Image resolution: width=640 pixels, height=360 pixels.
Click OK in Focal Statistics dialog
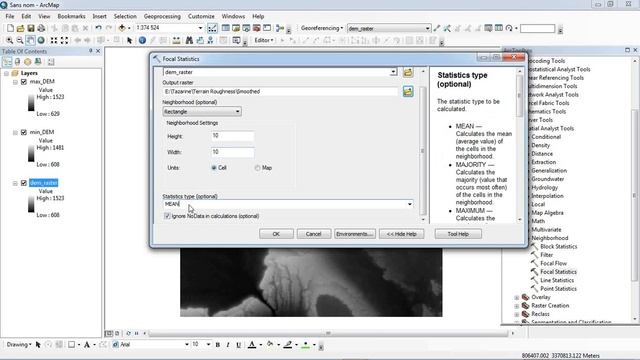point(276,234)
